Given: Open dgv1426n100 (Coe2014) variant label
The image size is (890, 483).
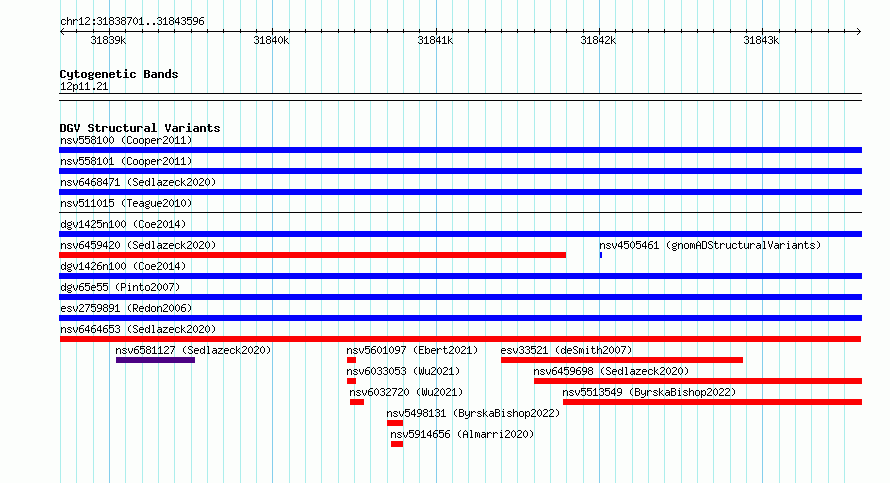Looking at the screenshot, I should 123,266.
